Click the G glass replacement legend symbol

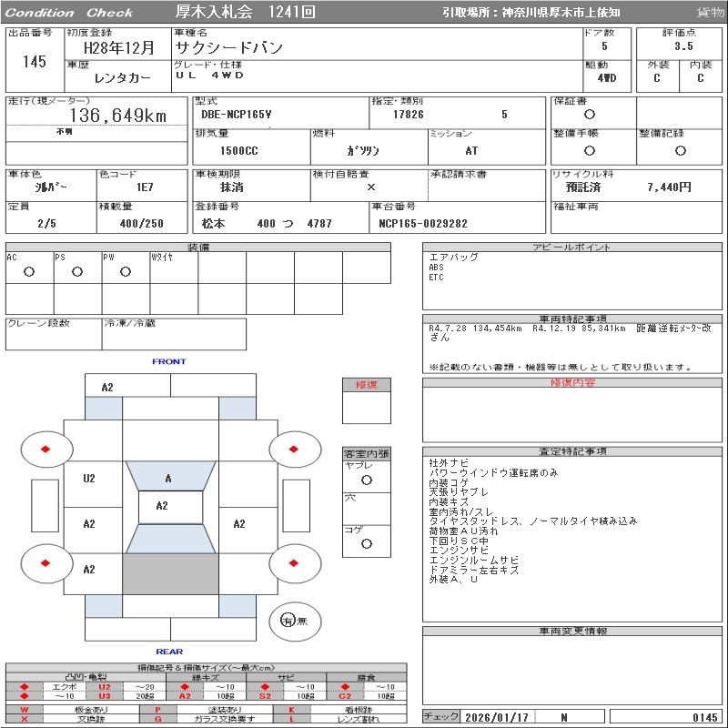coord(158,719)
